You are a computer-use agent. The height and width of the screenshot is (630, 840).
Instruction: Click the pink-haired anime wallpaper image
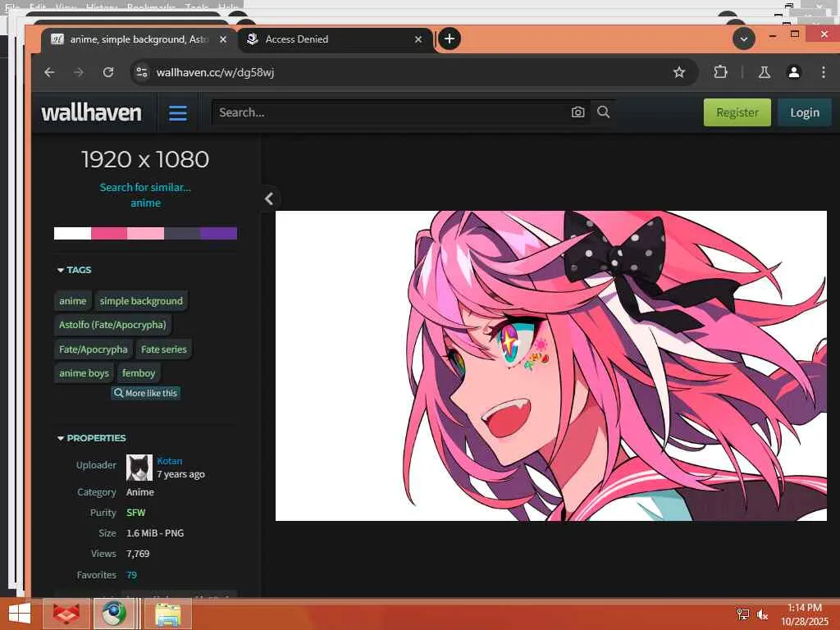click(x=550, y=366)
